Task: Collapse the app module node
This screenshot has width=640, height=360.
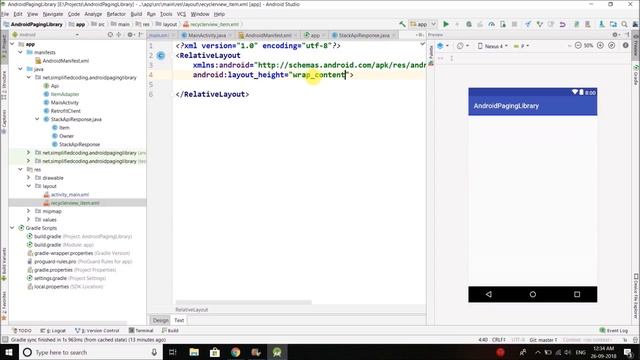Action: point(12,44)
